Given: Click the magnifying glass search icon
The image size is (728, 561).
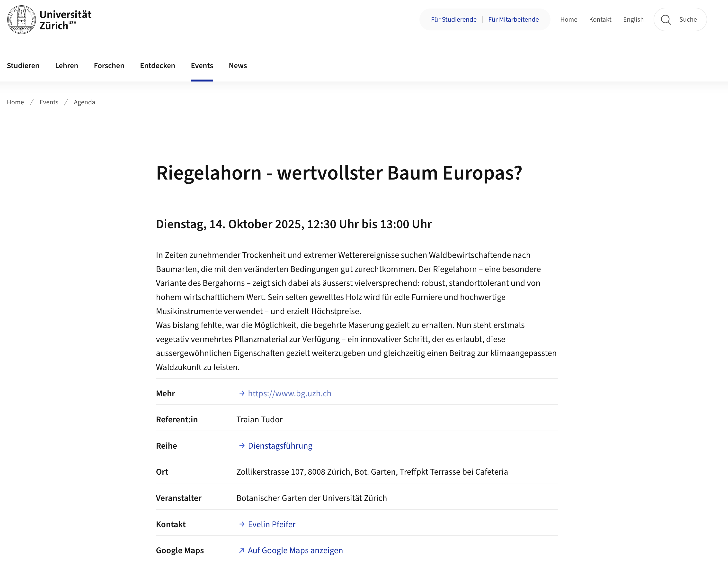Looking at the screenshot, I should click(666, 20).
